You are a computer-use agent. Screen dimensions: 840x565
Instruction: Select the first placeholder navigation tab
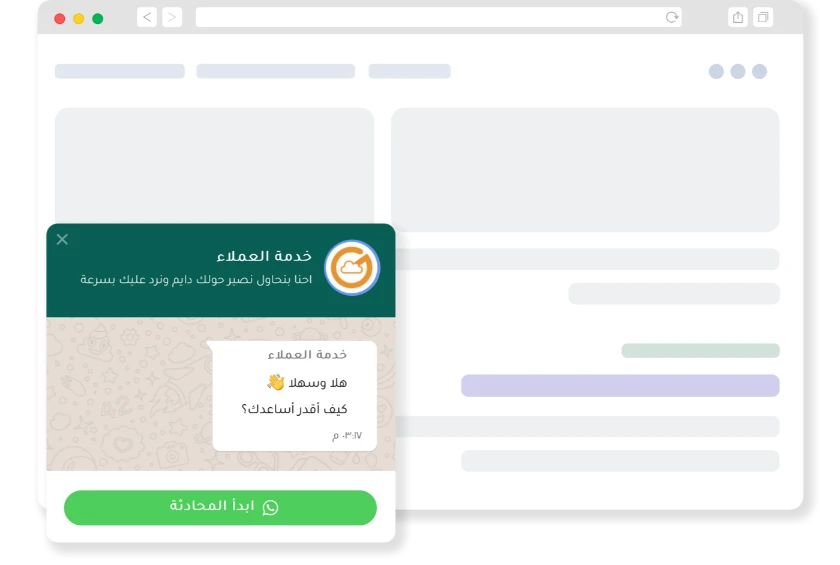tap(120, 71)
